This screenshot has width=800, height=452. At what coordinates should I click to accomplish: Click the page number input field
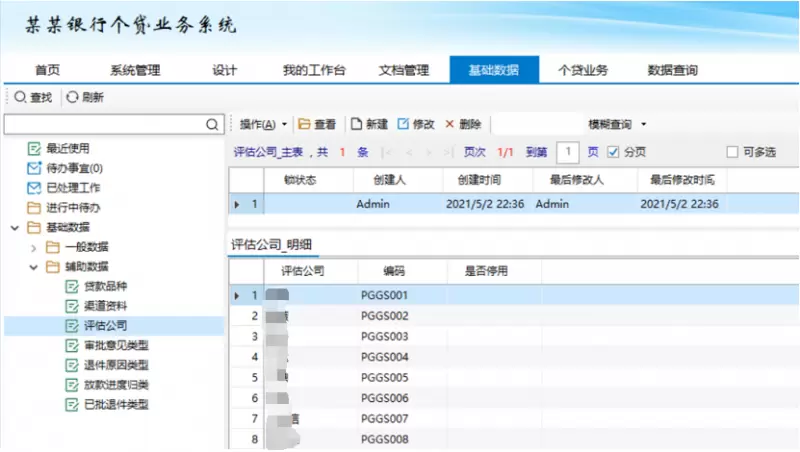pos(568,152)
